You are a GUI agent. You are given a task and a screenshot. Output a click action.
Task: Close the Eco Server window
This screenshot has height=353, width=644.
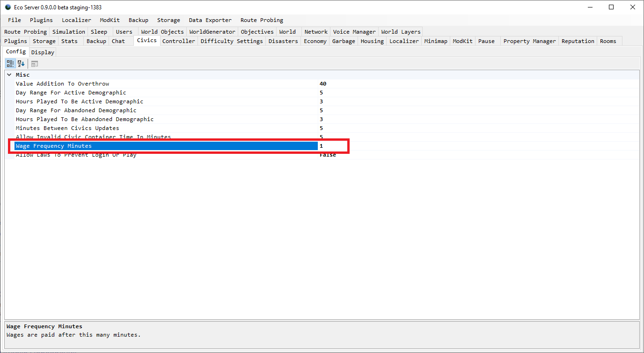pos(633,7)
